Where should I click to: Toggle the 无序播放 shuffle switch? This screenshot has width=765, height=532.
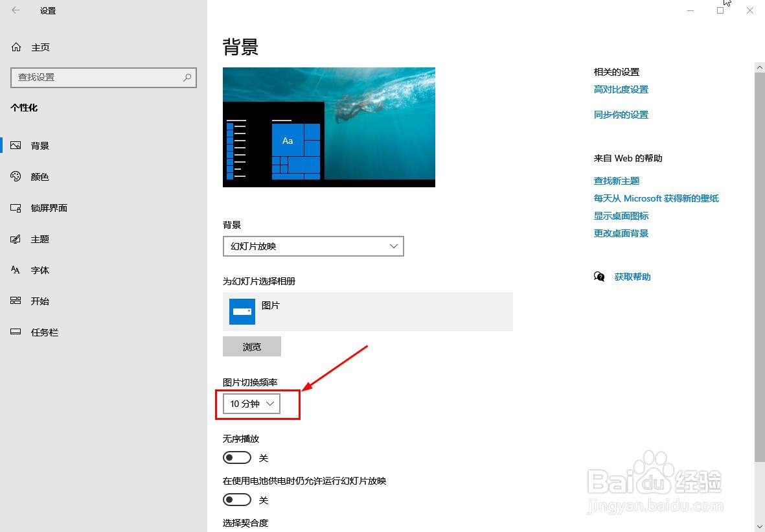coord(237,458)
